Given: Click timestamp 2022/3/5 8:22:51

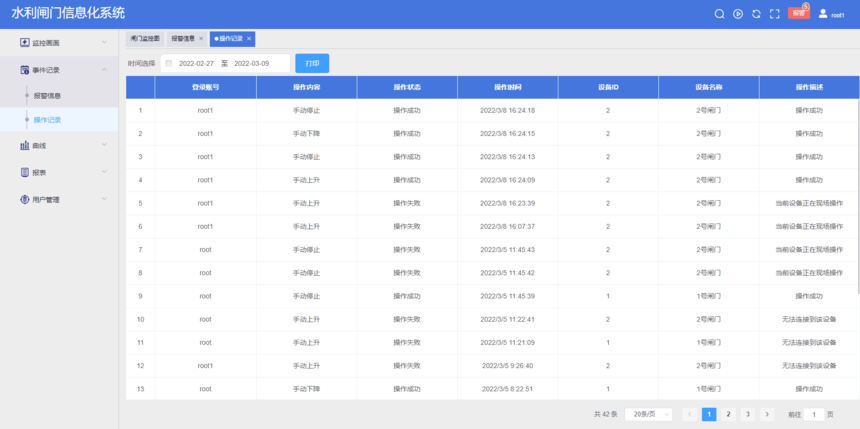Looking at the screenshot, I should tap(507, 388).
